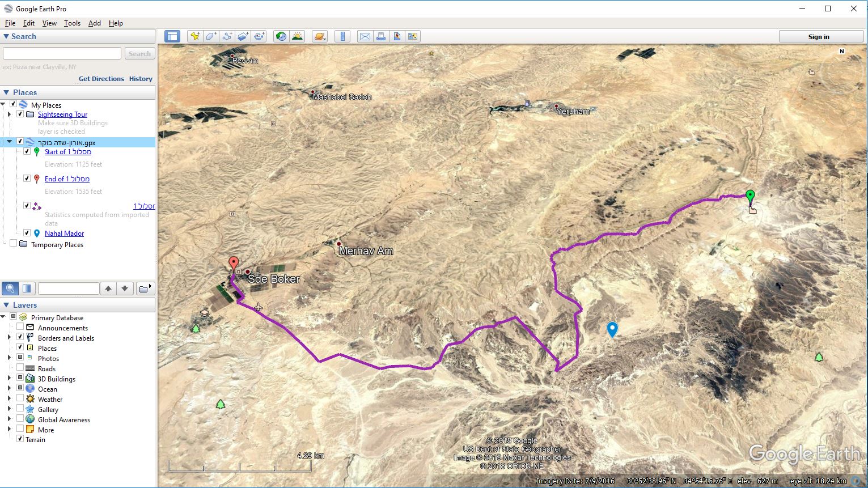Image resolution: width=868 pixels, height=488 pixels.
Task: Open the Nahal Mador place link
Action: (64, 233)
